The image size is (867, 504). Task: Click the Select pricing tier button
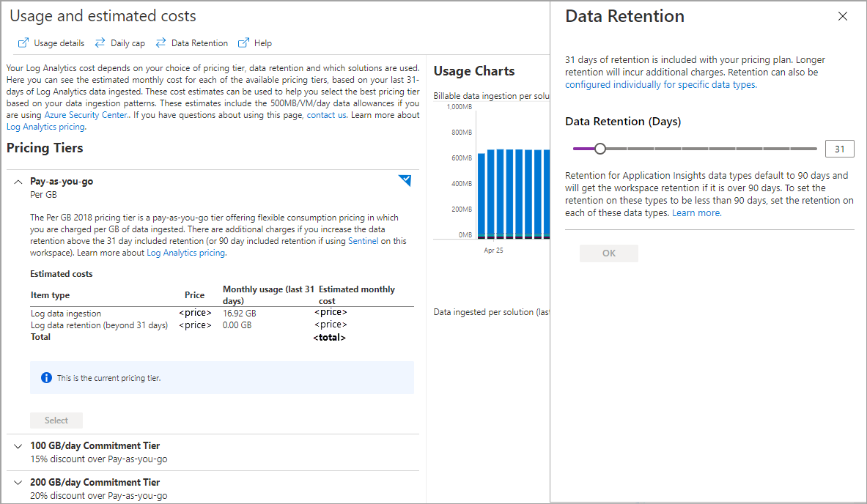(56, 420)
